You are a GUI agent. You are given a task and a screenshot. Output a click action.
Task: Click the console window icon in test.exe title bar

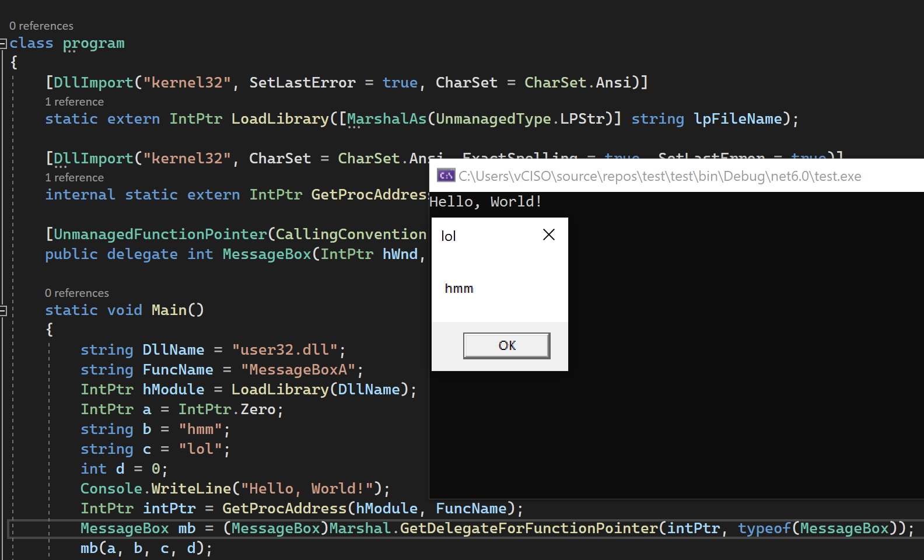[x=446, y=176]
